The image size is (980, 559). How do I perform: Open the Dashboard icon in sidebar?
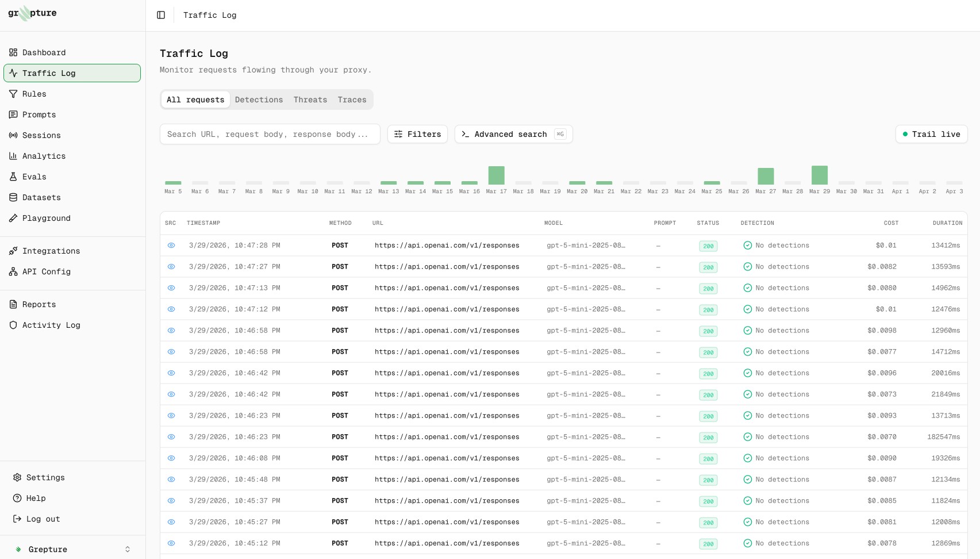(x=13, y=52)
